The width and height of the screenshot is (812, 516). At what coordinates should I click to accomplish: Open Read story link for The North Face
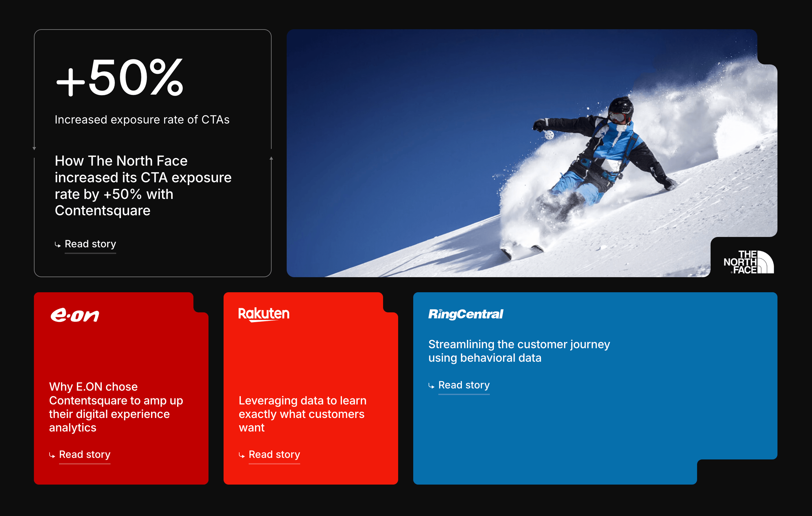pyautogui.click(x=90, y=244)
